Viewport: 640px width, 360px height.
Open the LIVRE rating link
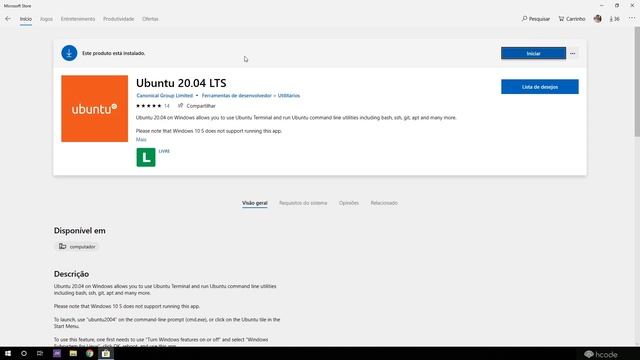click(x=164, y=151)
